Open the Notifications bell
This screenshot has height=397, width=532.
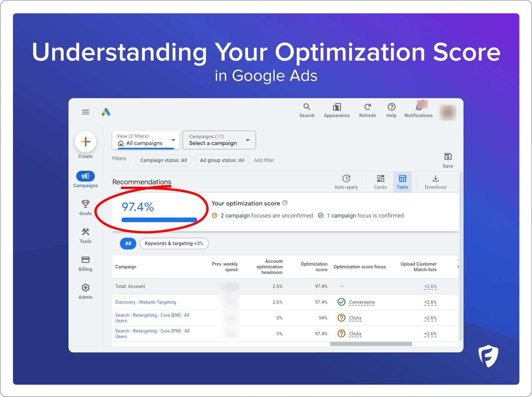(x=418, y=110)
